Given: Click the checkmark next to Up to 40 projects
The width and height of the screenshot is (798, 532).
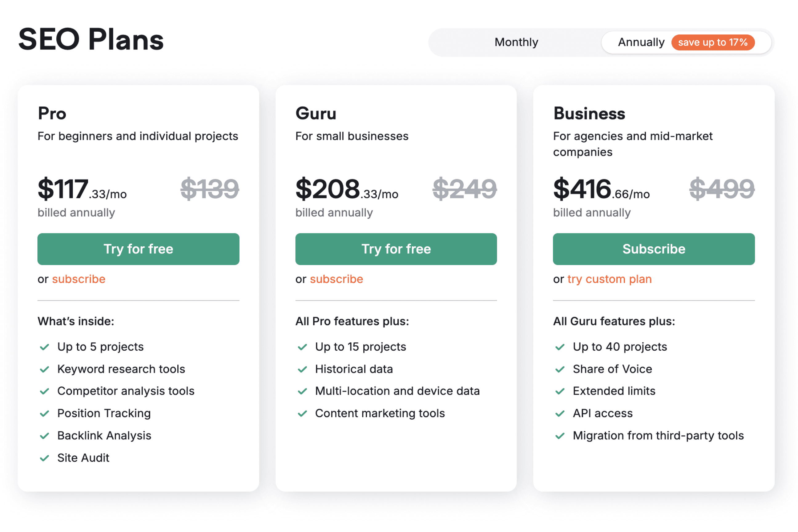Looking at the screenshot, I should click(x=559, y=347).
